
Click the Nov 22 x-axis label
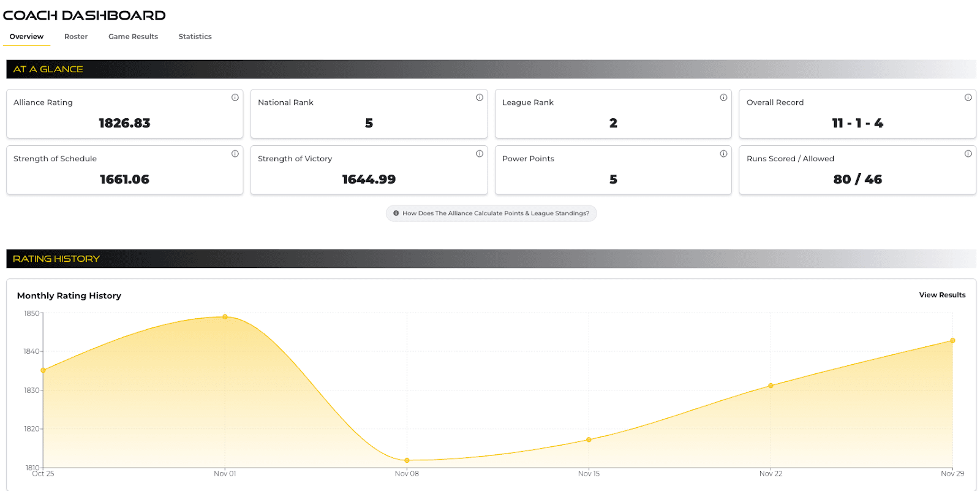771,473
